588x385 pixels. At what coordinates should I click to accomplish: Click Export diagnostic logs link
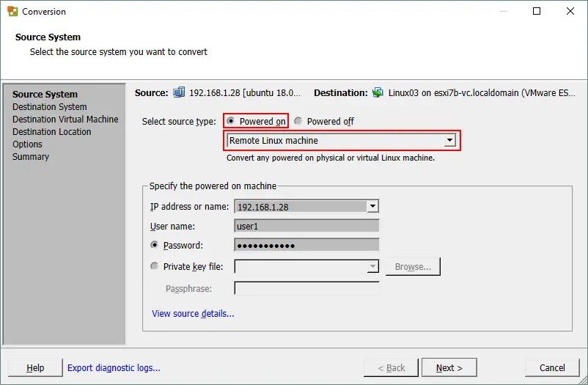[x=114, y=367]
